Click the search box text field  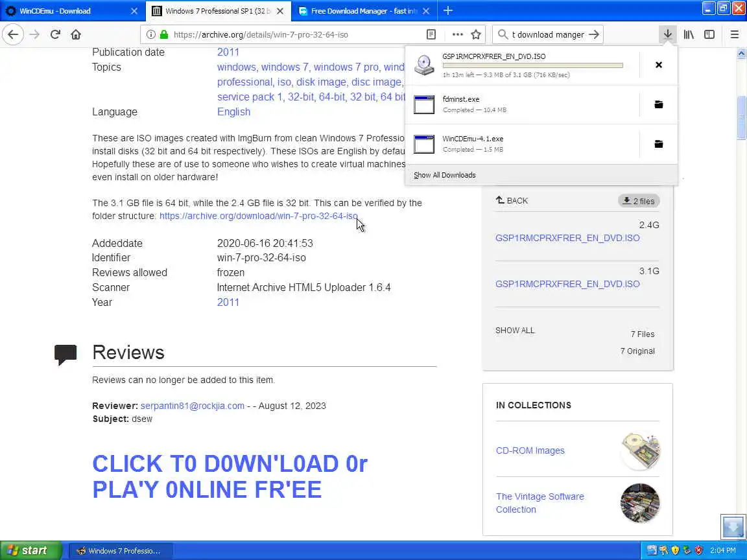[548, 34]
